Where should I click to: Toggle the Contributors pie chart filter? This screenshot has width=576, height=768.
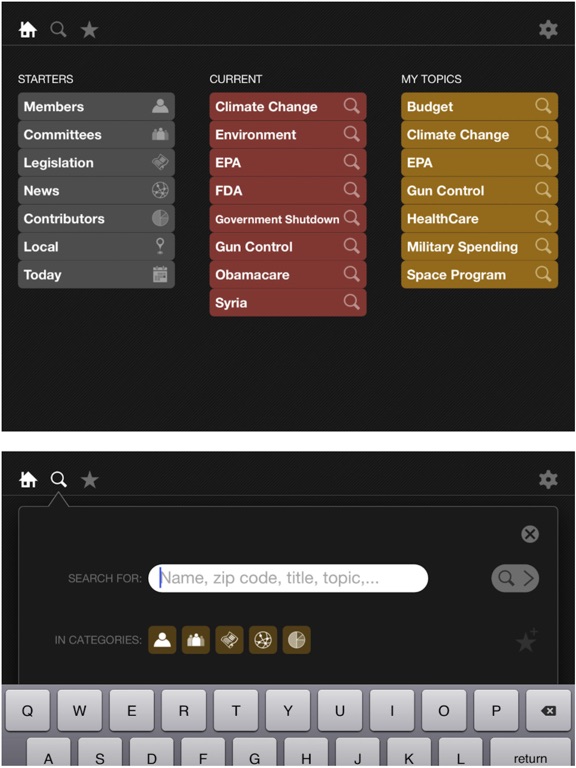(x=296, y=640)
